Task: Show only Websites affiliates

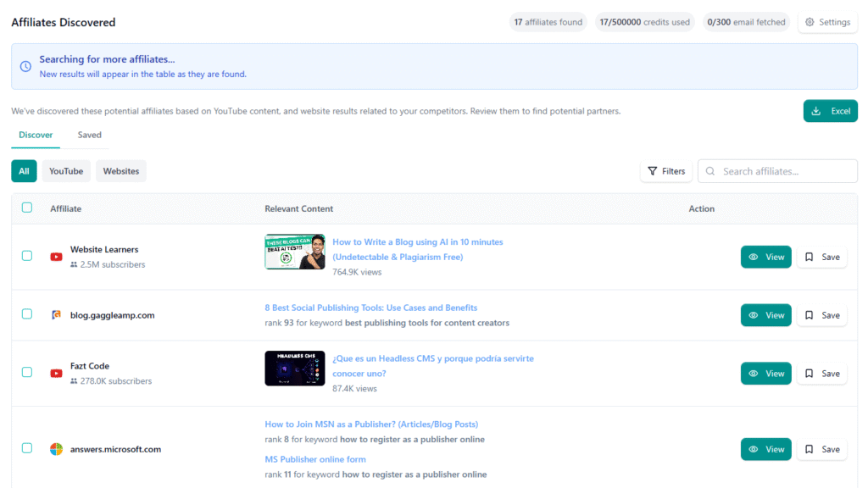Action: [x=121, y=171]
